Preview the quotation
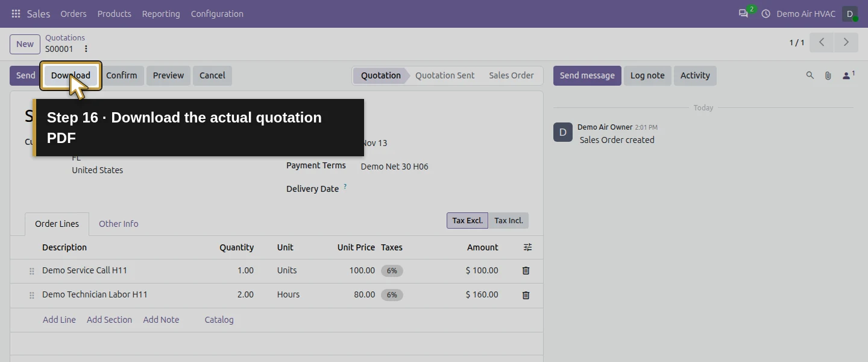This screenshot has height=362, width=868. pyautogui.click(x=168, y=75)
